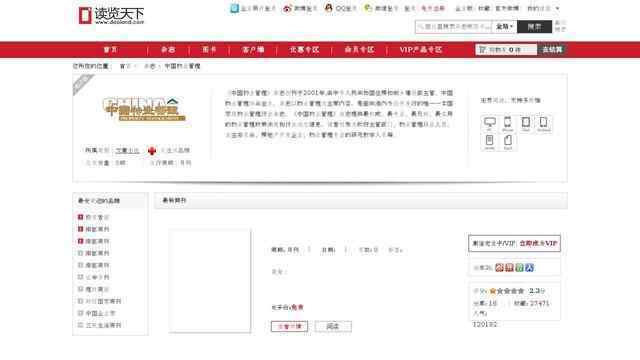Open the 客户端 navigation tab
Image resolution: width=640 pixels, height=360 pixels.
[x=253, y=50]
